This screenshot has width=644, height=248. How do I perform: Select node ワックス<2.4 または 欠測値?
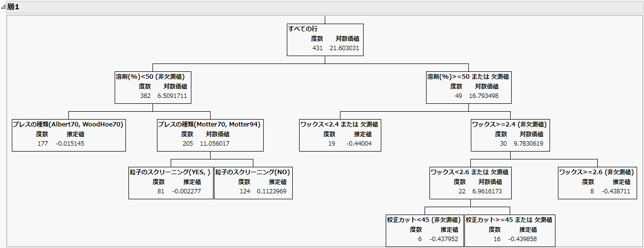click(339, 124)
